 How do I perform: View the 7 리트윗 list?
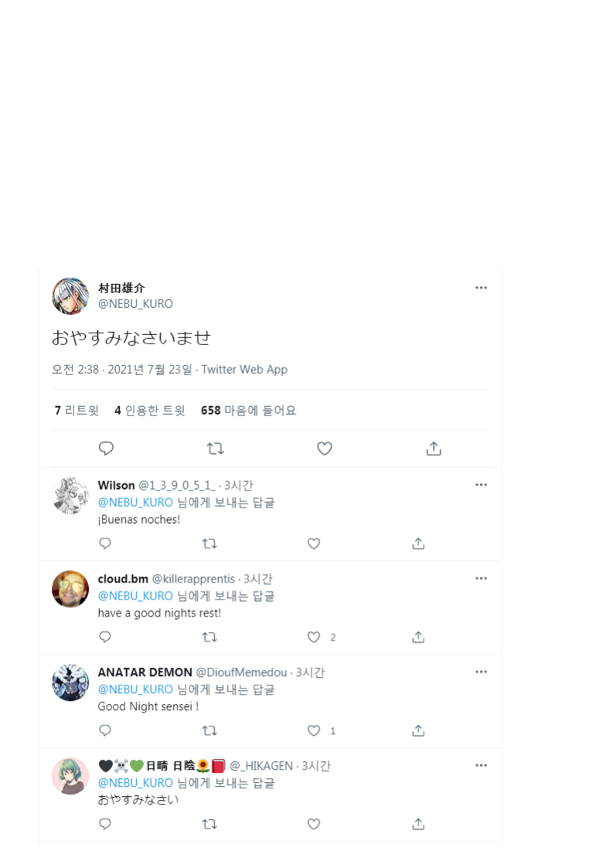coord(77,410)
